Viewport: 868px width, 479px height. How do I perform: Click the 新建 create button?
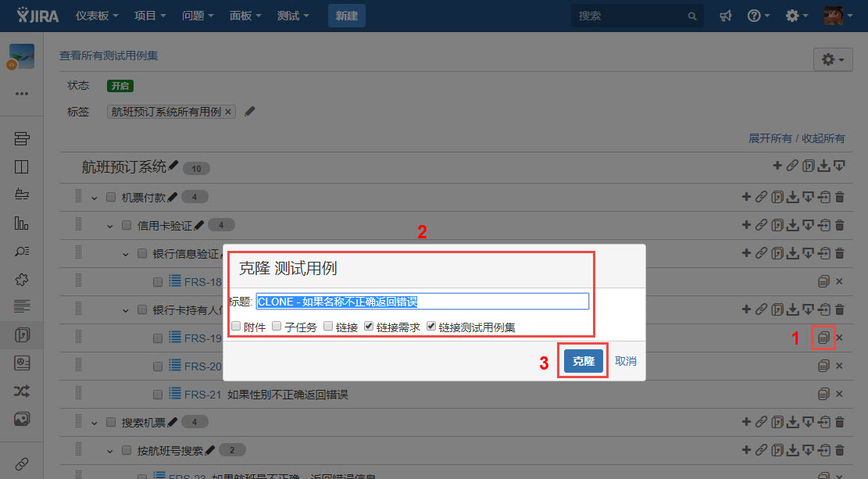[347, 16]
